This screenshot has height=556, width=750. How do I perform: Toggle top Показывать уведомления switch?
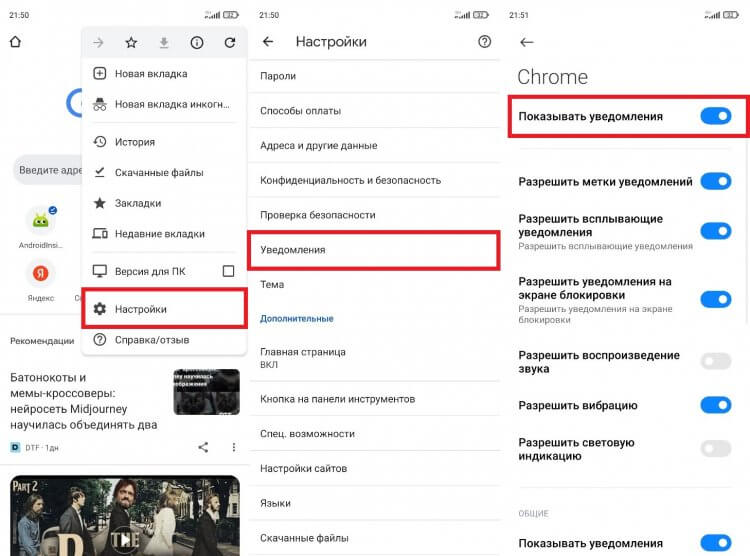click(716, 116)
